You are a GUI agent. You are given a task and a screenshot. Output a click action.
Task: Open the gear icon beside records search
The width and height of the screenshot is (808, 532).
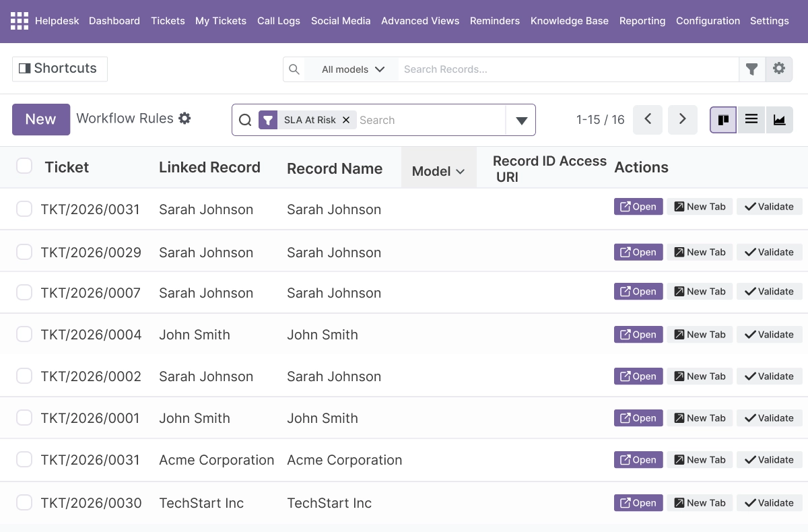point(779,69)
